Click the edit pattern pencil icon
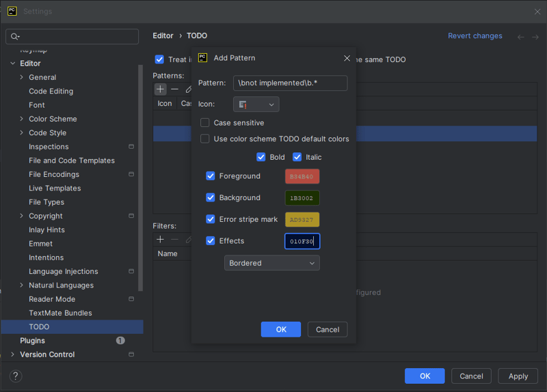 [189, 89]
